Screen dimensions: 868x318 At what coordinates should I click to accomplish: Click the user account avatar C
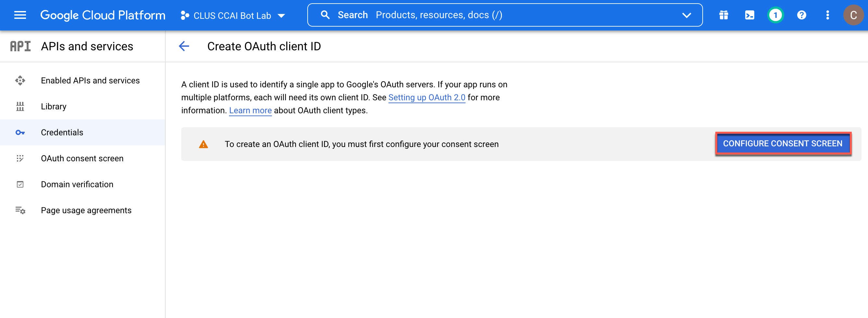click(x=853, y=15)
